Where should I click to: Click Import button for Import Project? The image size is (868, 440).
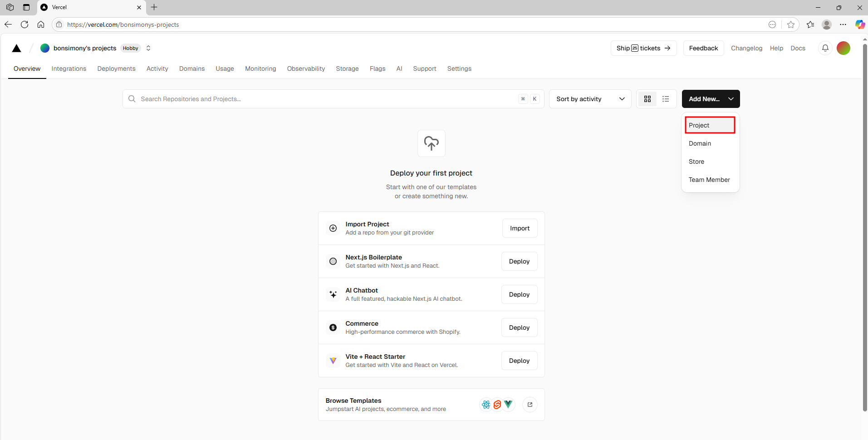click(520, 228)
